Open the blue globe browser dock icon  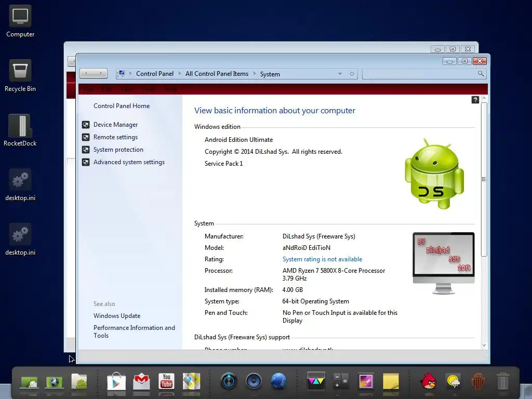(278, 381)
